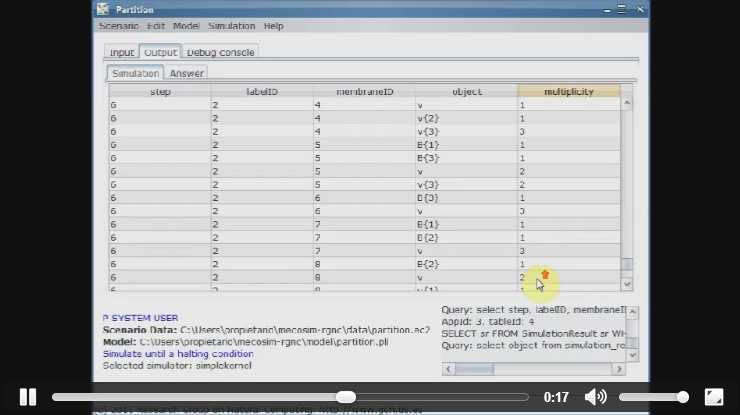The height and width of the screenshot is (415, 740).
Task: Switch to the Output tab
Action: tap(160, 52)
